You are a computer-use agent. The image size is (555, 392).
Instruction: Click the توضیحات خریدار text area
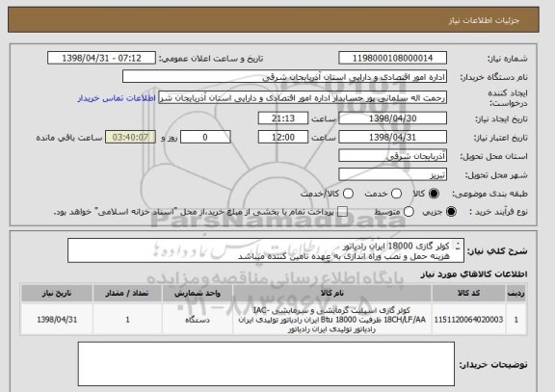(x=266, y=364)
